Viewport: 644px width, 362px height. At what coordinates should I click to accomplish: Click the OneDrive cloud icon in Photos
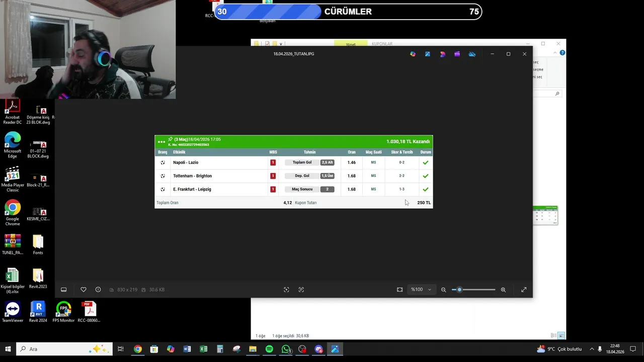472,54
